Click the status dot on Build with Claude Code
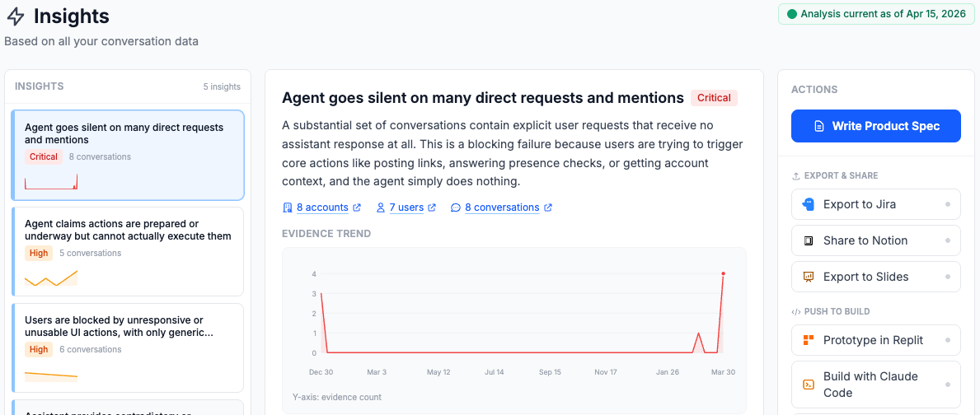This screenshot has width=980, height=415. 948,385
